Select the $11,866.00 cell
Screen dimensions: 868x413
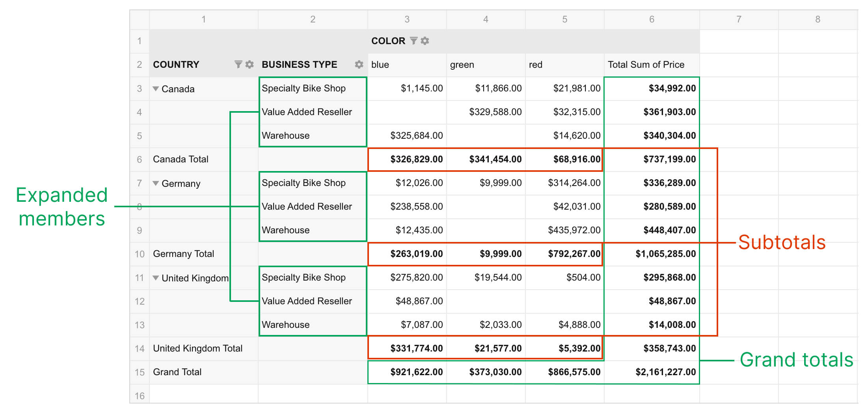tap(486, 89)
